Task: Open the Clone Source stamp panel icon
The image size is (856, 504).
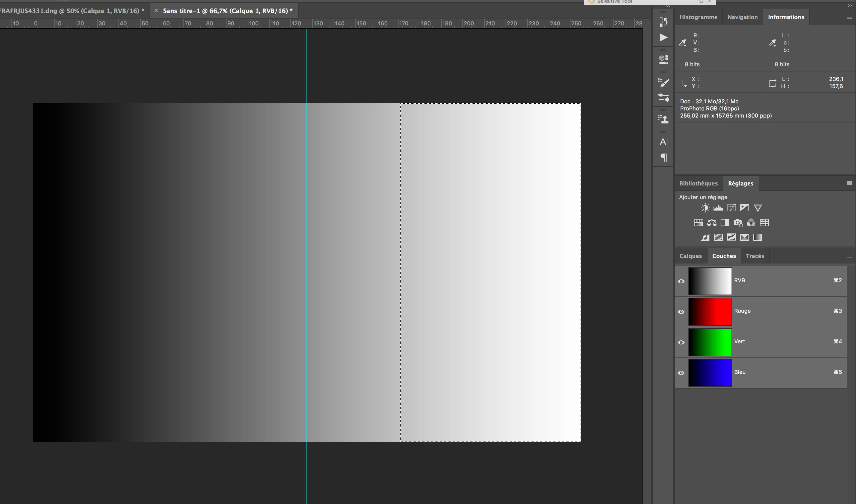Action: pos(663,119)
